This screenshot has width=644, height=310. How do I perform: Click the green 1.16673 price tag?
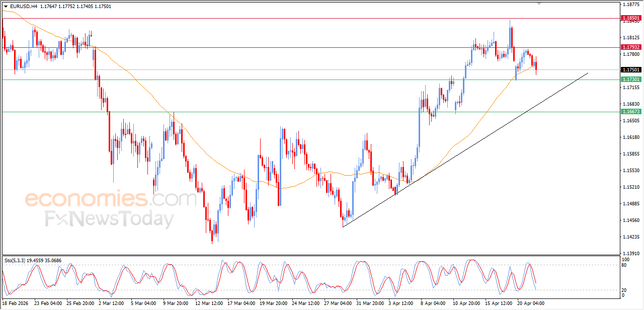click(631, 112)
